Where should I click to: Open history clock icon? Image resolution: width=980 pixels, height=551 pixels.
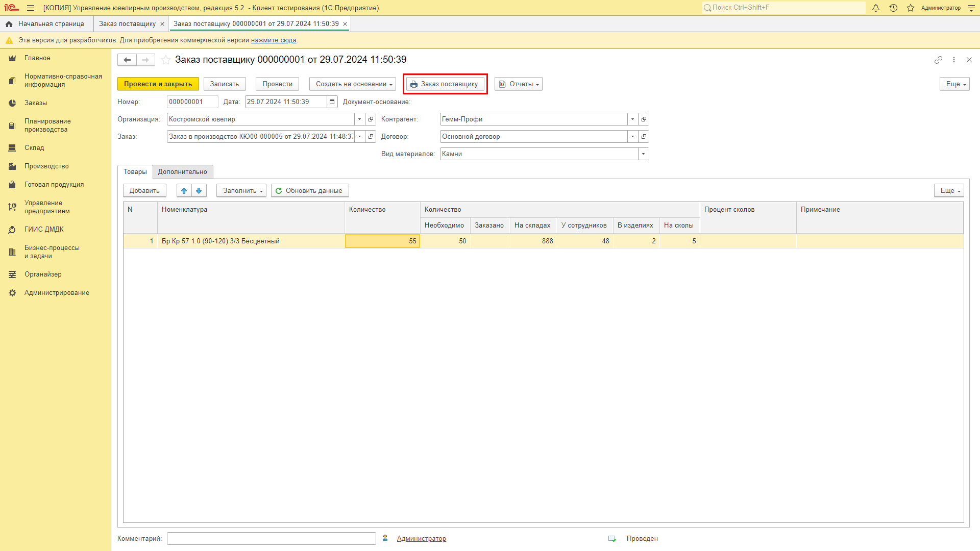click(x=893, y=8)
